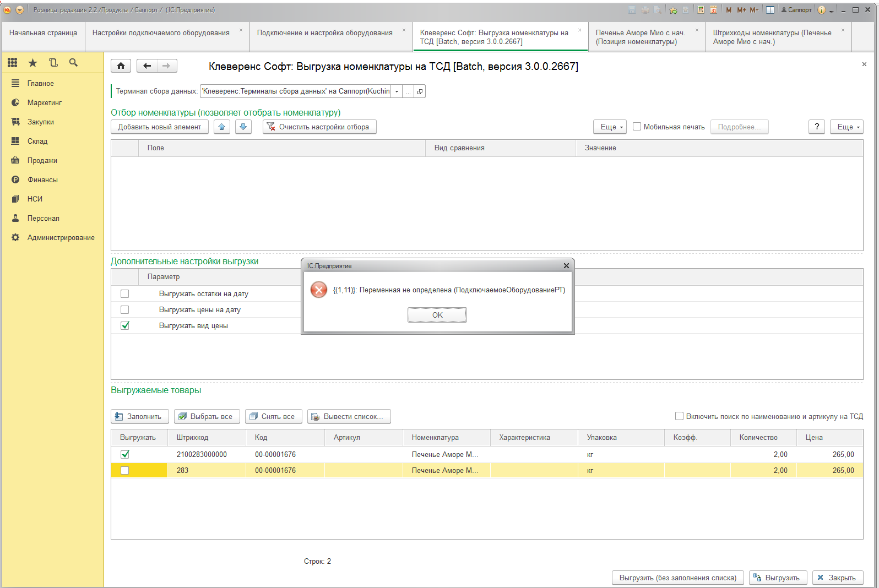Open Администрирование section in sidebar
Screen dimensions: 879x588
click(61, 238)
